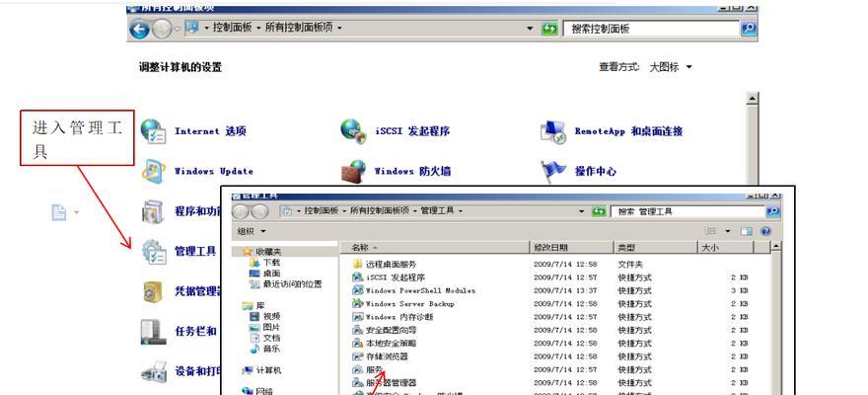Go back in the control panel window
Screen dimensions: 868x395
[x=139, y=29]
